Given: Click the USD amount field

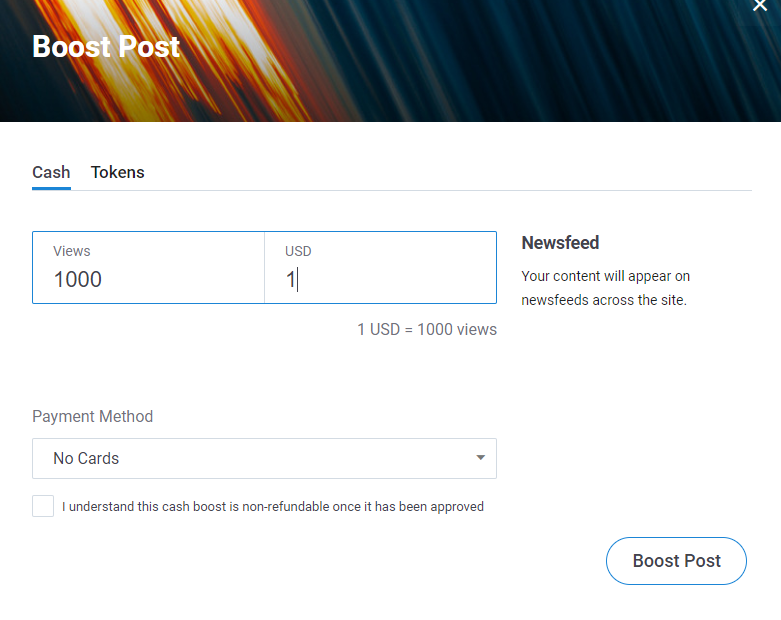Looking at the screenshot, I should click(381, 267).
